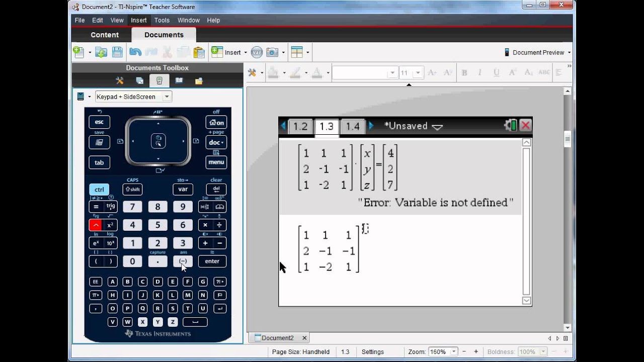The height and width of the screenshot is (362, 644).
Task: Expand the Page Layout dropdown arrow
Action: [x=307, y=52]
